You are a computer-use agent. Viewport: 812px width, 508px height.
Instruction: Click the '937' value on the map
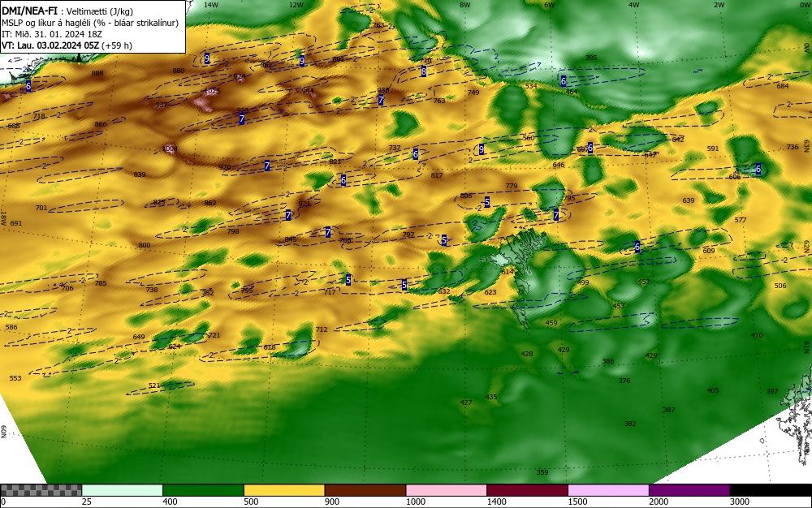162,105
